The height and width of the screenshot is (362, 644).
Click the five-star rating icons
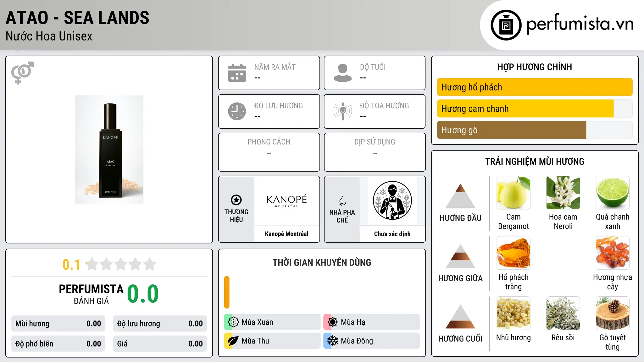point(121,264)
